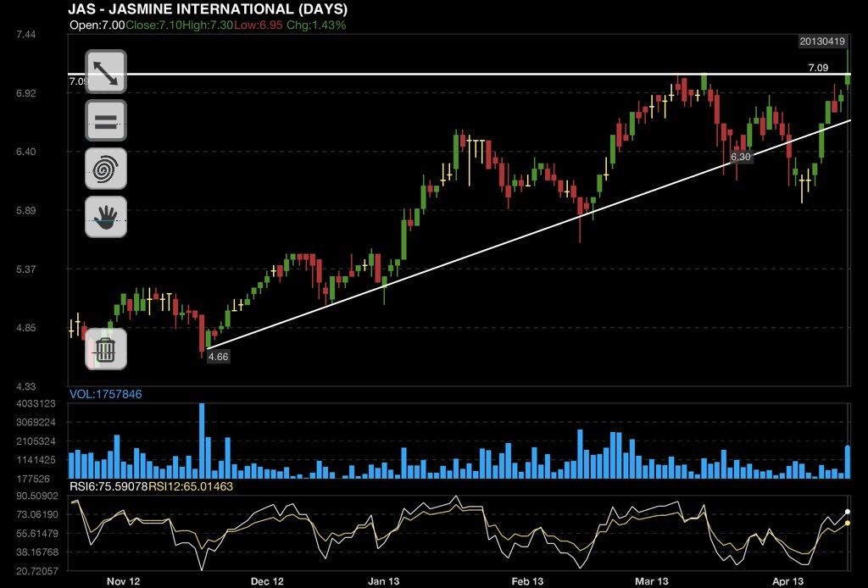Click the 7.09 label near the date marker
Viewport: 868px width, 588px height.
point(818,68)
